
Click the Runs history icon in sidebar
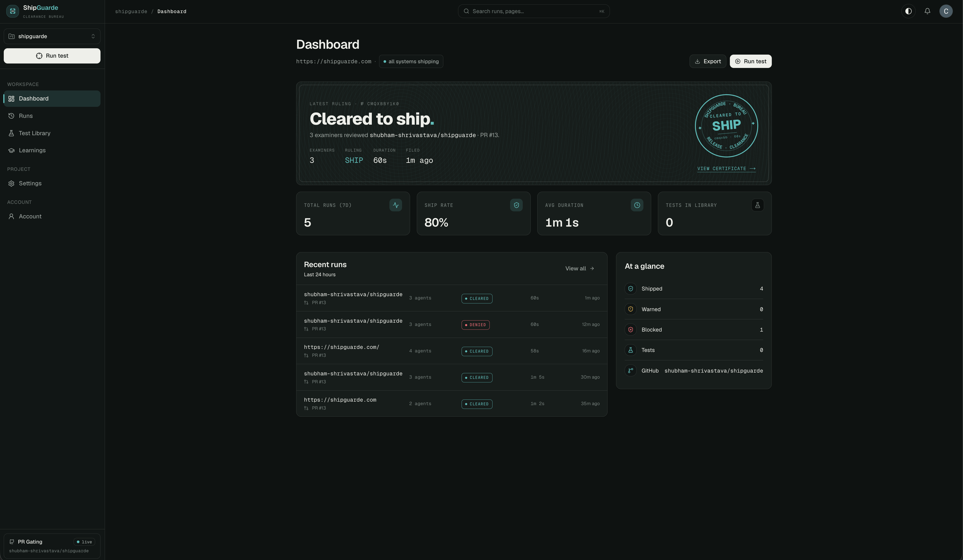pyautogui.click(x=11, y=116)
